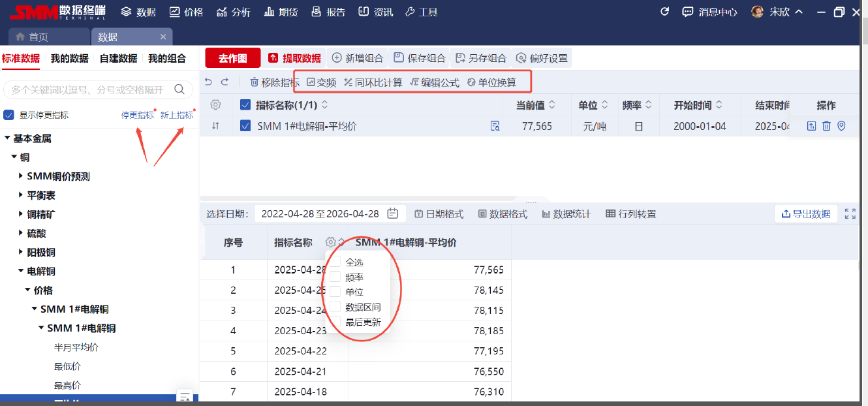868x406 pixels.
Task: Click the export icon in 操作 column
Action: click(811, 126)
